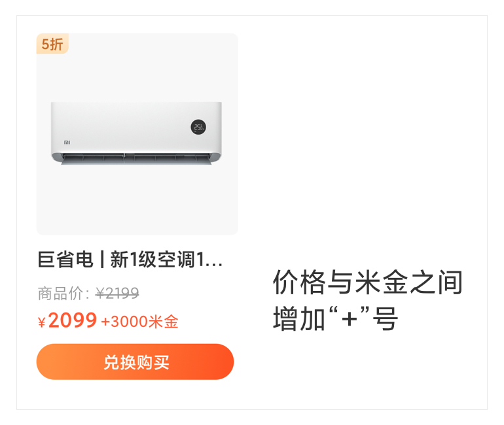
Task: Click the 商品价 label
Action: (60, 294)
